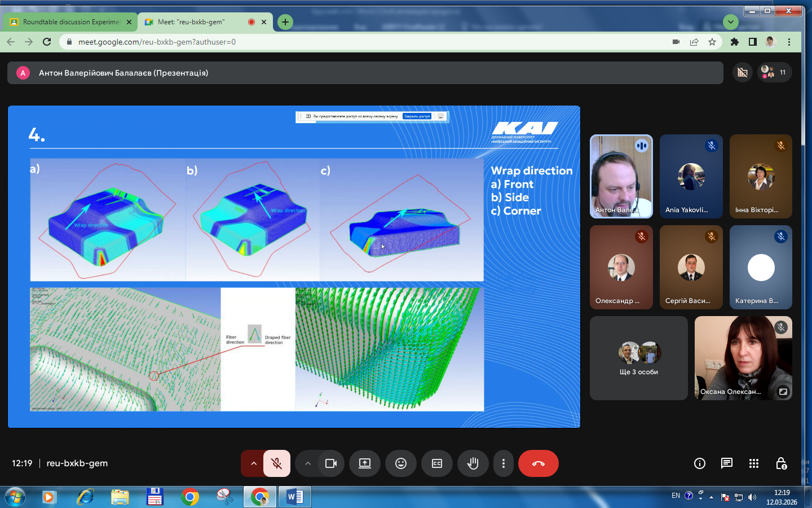Raise your hand in the meeting

473,463
